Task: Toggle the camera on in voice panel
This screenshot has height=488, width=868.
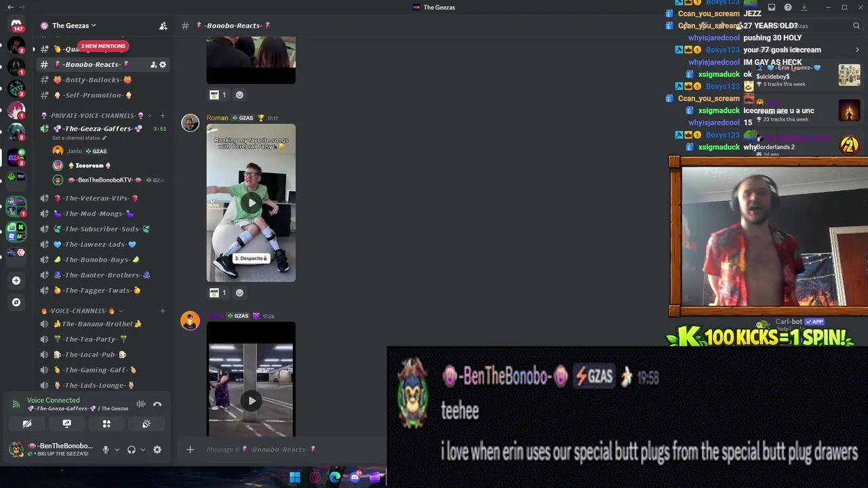Action: [27, 424]
